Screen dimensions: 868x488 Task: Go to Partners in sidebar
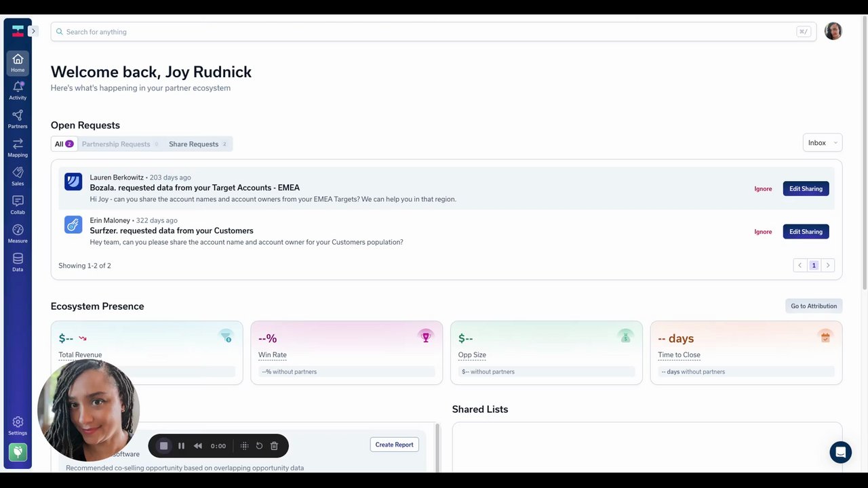pos(18,119)
